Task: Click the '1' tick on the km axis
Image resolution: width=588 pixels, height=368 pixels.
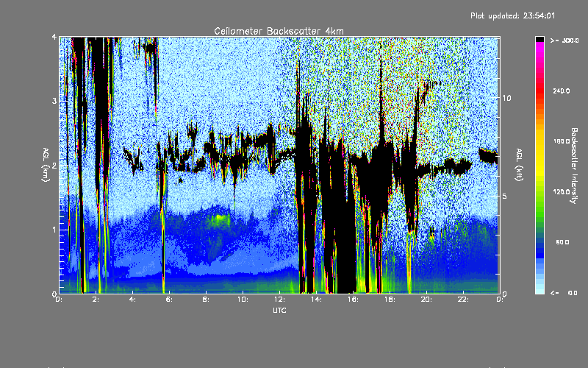Action: pos(54,230)
